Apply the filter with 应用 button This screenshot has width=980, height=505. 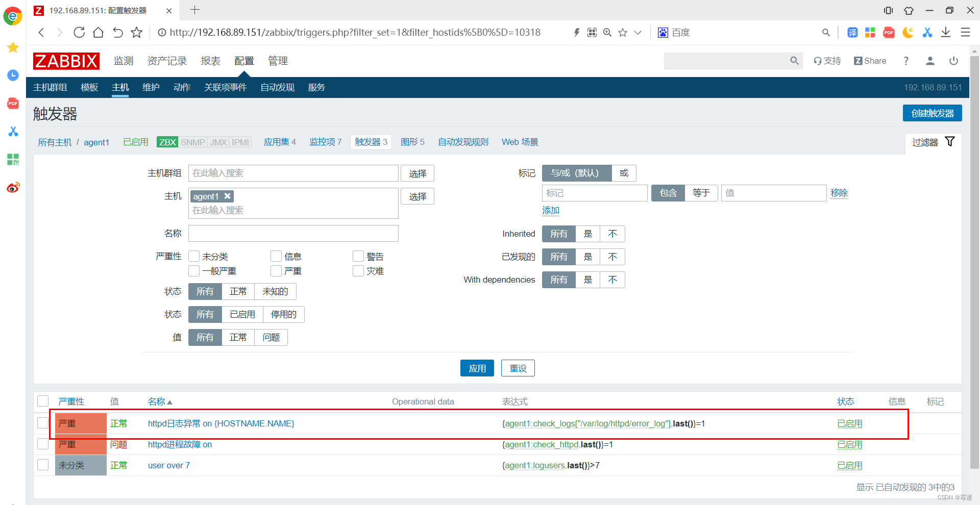(x=477, y=368)
